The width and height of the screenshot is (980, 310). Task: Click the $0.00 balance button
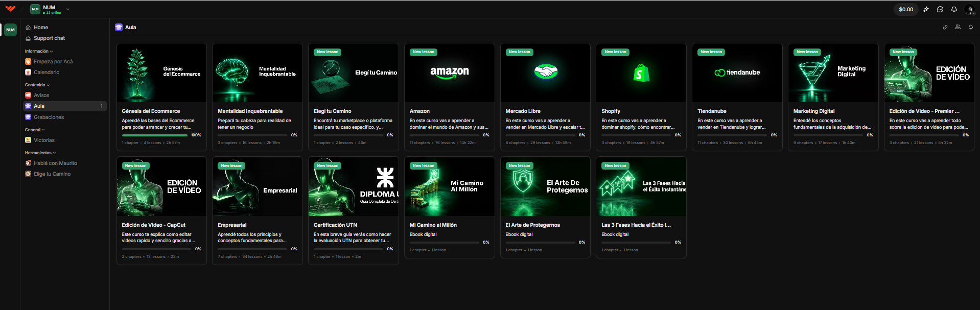coord(906,9)
